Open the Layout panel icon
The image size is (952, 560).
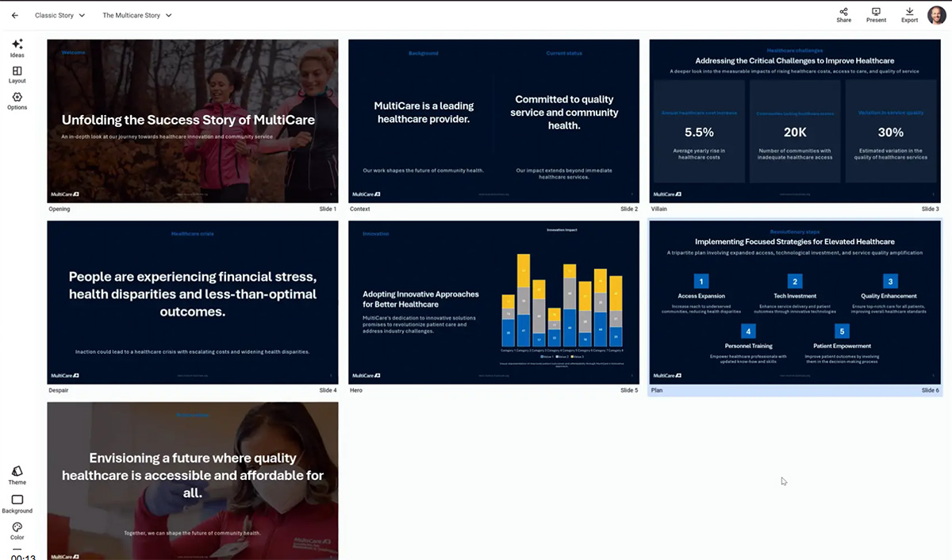click(17, 72)
